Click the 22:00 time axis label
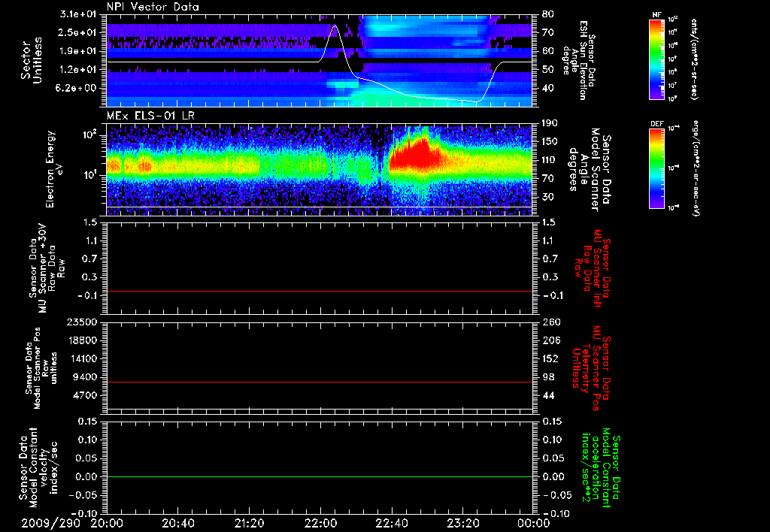This screenshot has width=770, height=532. (320, 524)
